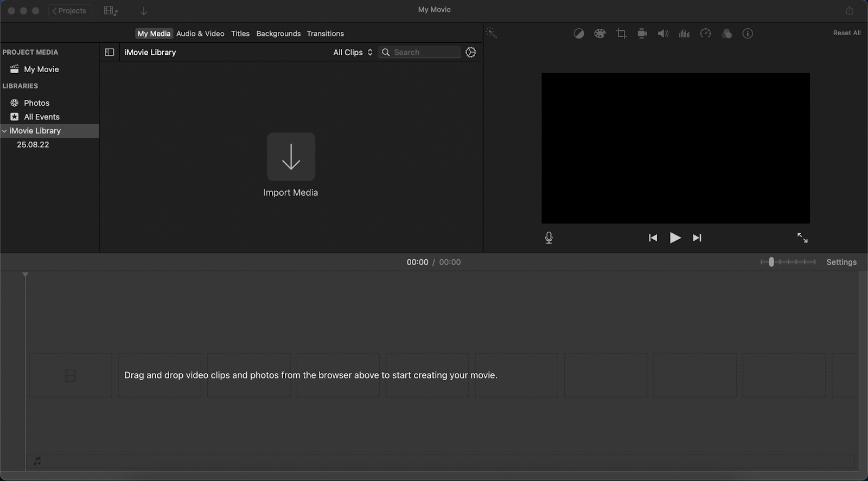Click the search magnifier icon
The image size is (868, 481).
(x=386, y=52)
